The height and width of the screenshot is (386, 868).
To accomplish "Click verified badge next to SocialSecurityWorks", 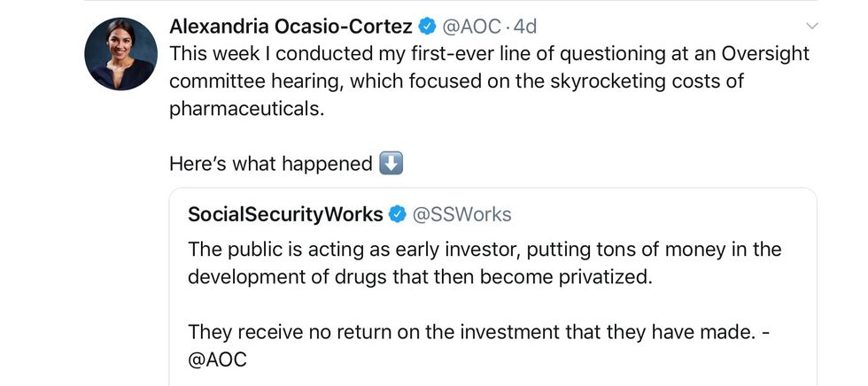I will tap(399, 214).
